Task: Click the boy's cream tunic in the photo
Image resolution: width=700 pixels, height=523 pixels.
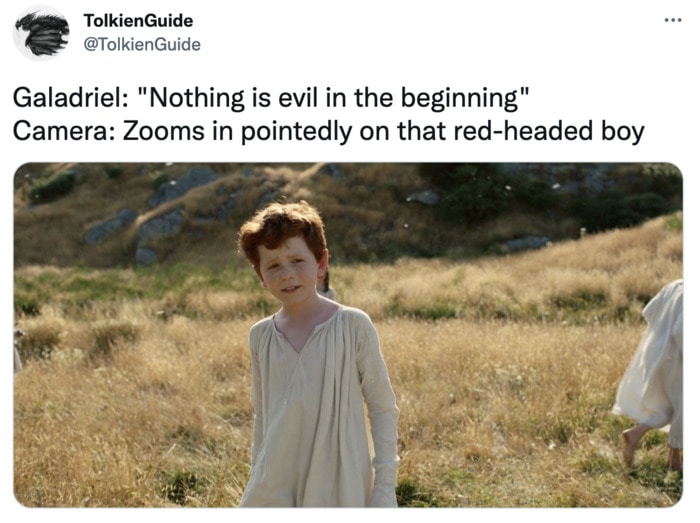Action: (321, 406)
